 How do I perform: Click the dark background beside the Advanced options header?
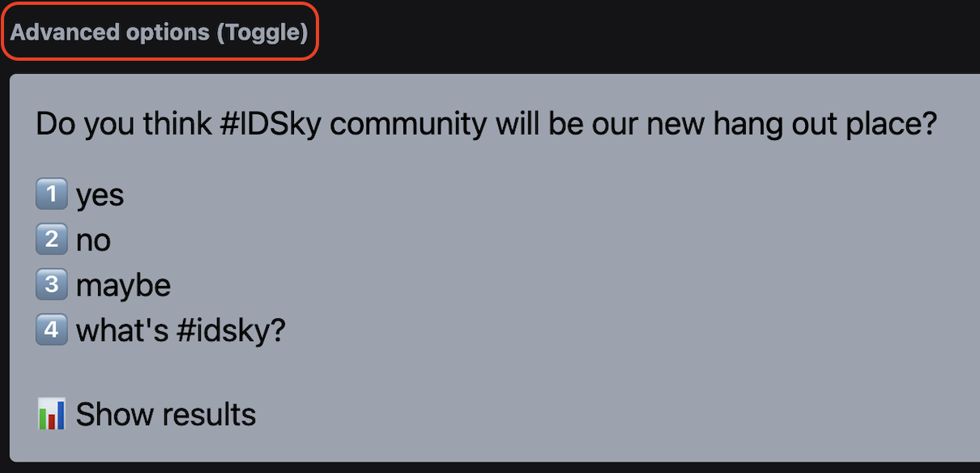tap(648, 32)
